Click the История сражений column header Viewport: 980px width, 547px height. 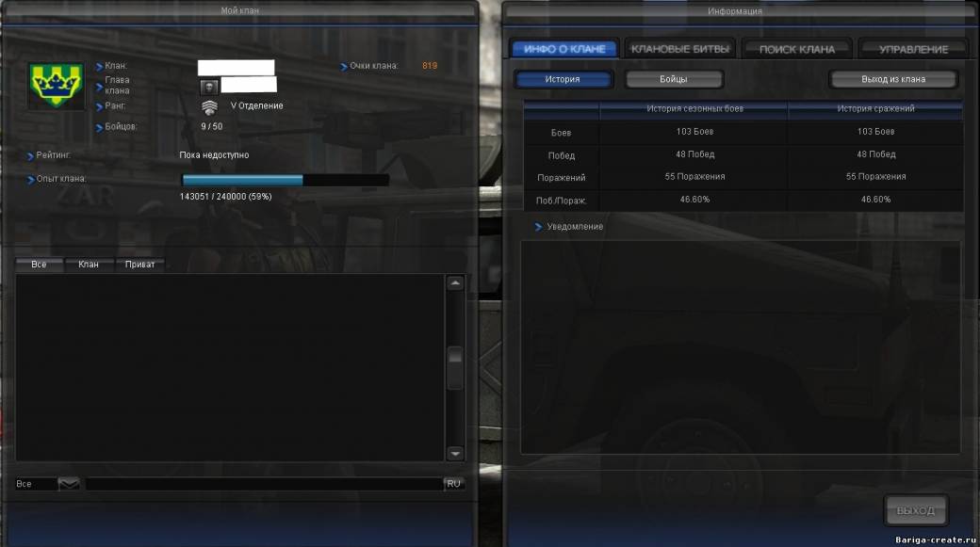[x=875, y=108]
